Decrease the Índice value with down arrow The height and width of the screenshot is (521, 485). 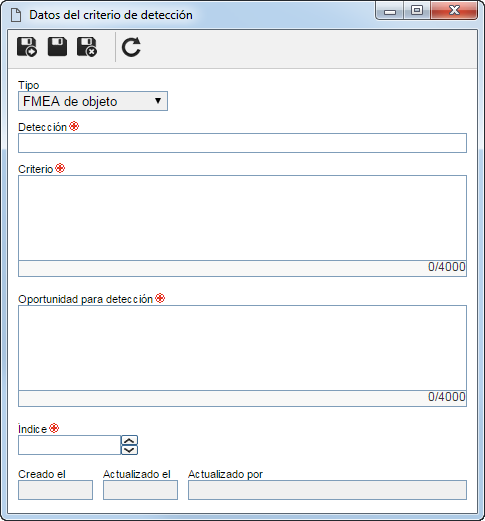[x=129, y=450]
